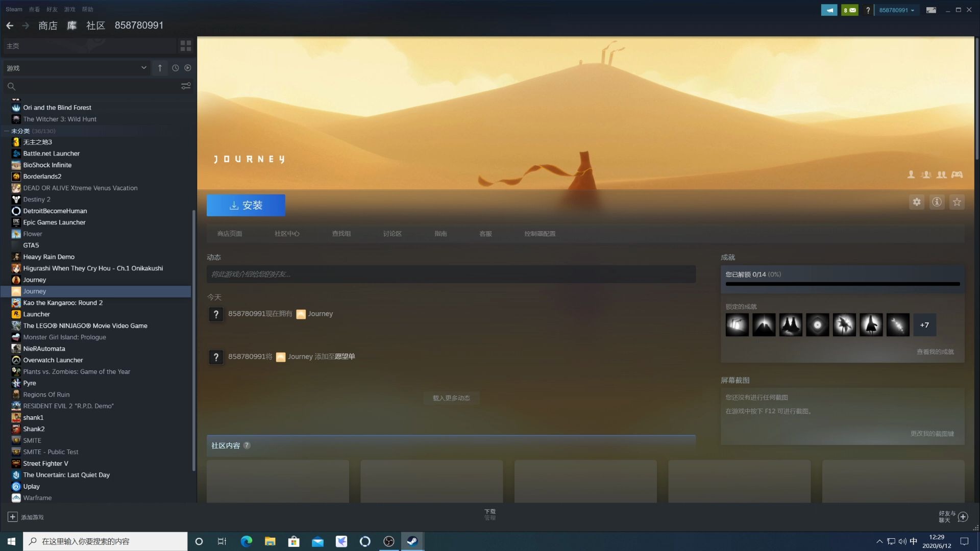The width and height of the screenshot is (980, 551).
Task: Click the help question mark icon
Action: pyautogui.click(x=868, y=10)
